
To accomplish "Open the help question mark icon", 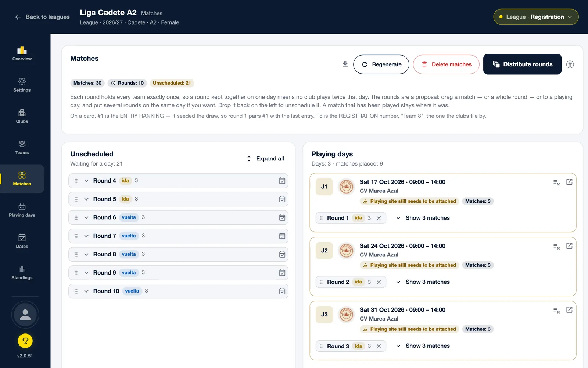I will point(570,64).
